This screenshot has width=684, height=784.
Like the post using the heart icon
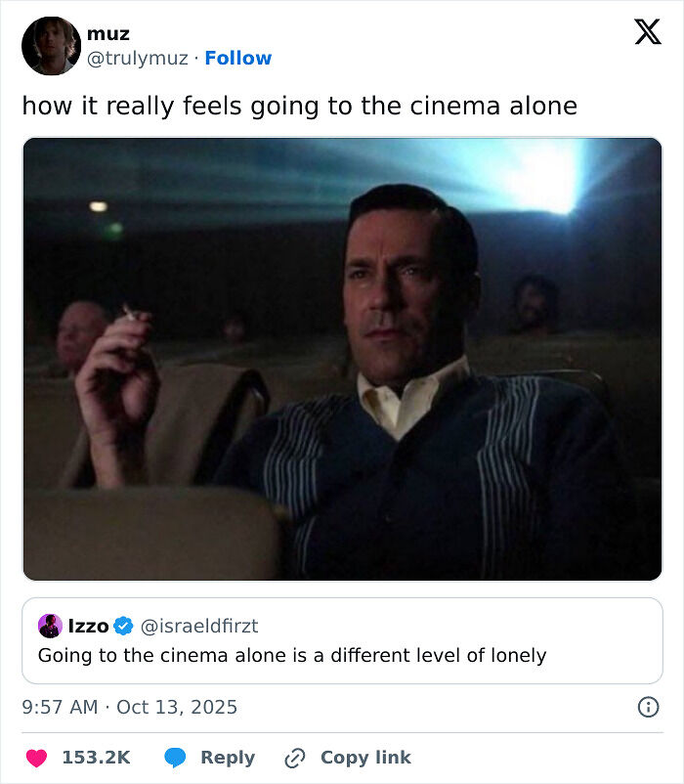tap(40, 758)
